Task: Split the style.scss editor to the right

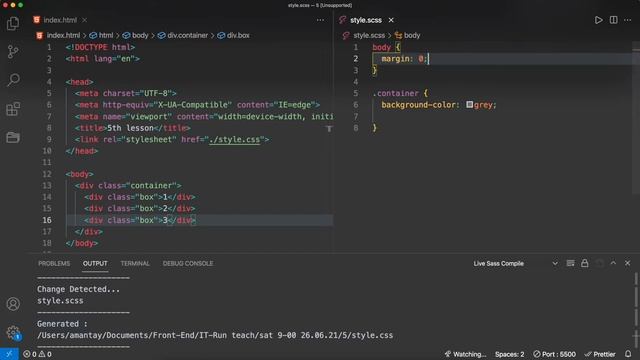Action: coord(613,20)
